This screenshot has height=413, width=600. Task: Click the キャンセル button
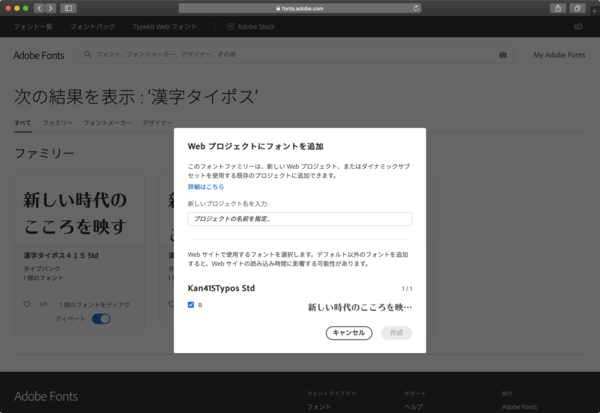point(349,333)
